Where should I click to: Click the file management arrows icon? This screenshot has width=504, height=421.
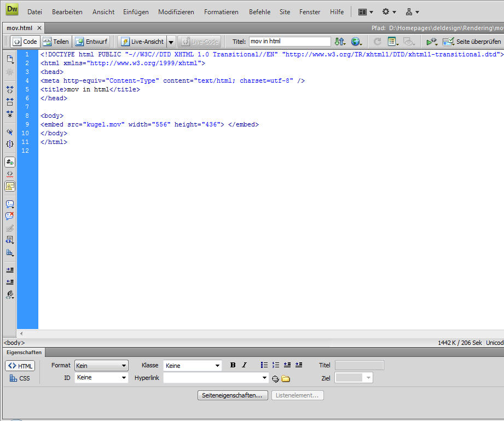click(340, 42)
